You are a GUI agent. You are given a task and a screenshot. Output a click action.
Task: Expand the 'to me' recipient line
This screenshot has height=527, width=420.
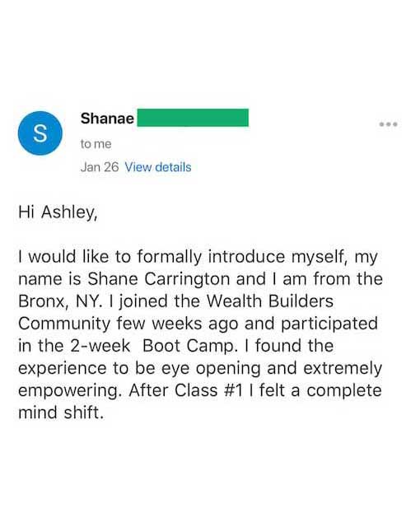pos(96,144)
